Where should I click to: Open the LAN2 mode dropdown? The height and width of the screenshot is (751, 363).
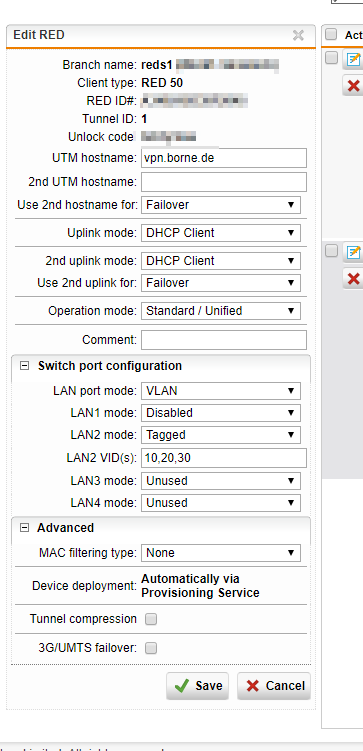click(x=221, y=435)
